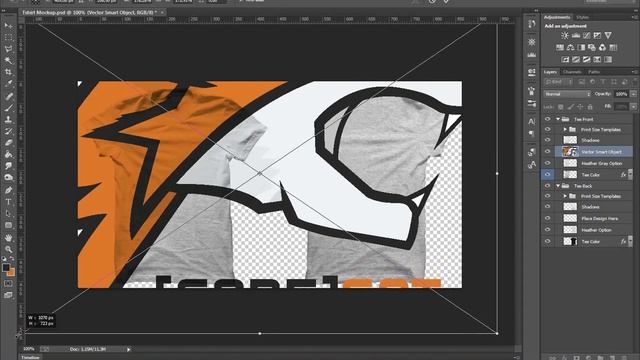640x360 pixels.
Task: Select the Smudge tool
Action: 8,166
